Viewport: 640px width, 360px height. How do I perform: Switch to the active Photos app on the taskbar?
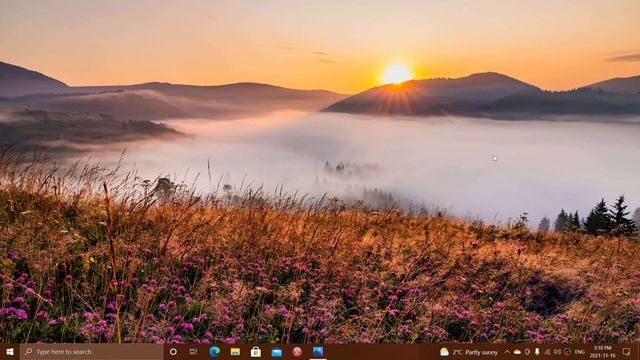click(x=318, y=351)
